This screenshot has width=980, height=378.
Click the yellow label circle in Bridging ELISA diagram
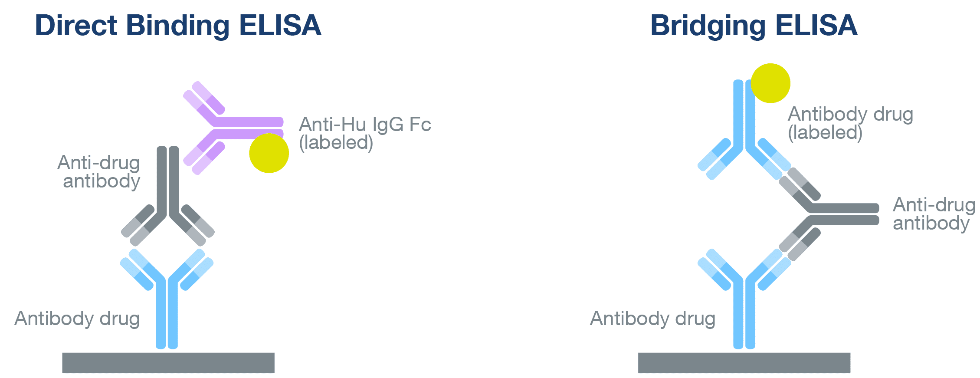[x=770, y=83]
